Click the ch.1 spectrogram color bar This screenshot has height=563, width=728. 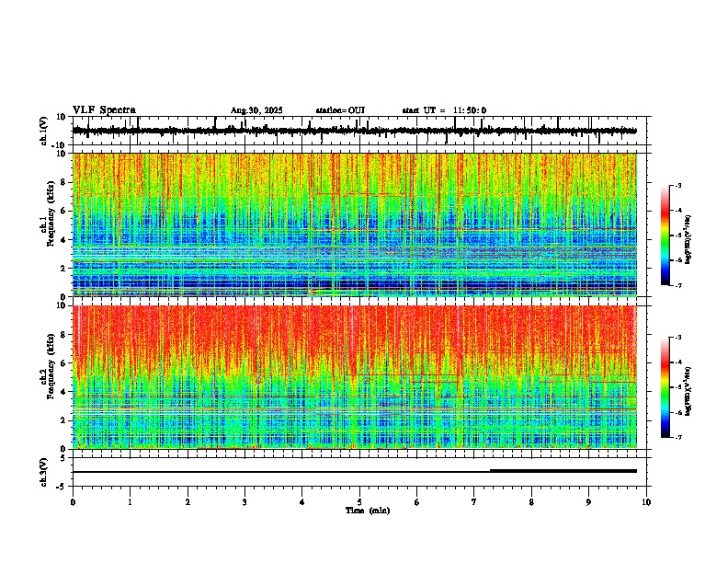(x=665, y=236)
